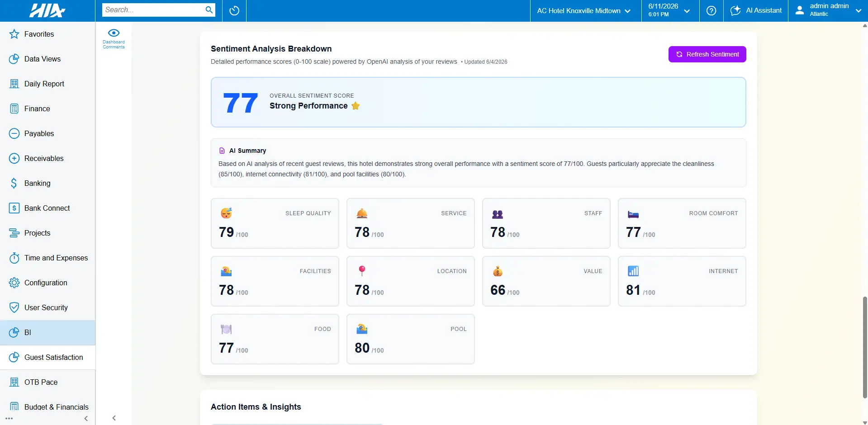Click the scrollbar down arrow
Viewport: 868px width, 425px height.
pyautogui.click(x=865, y=422)
